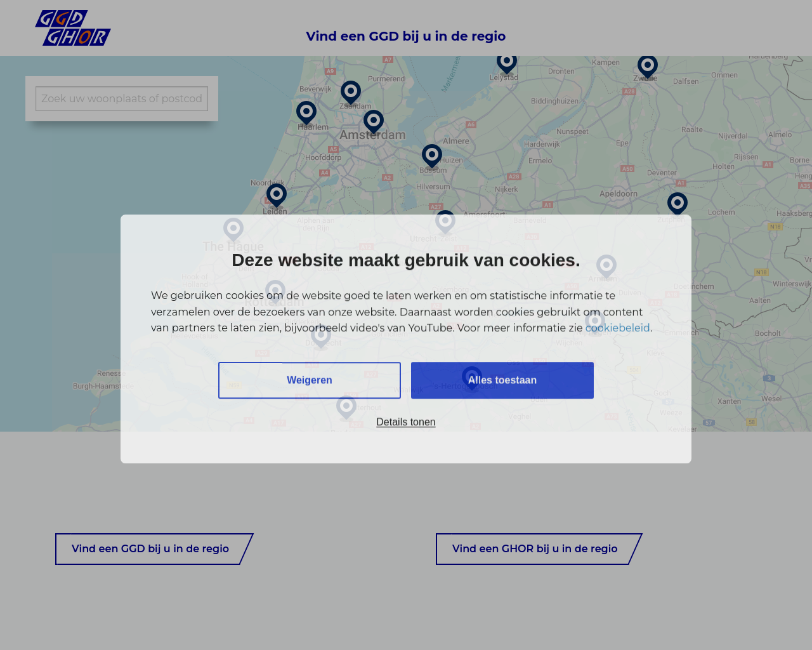Click the map pin at Haarlem
The image size is (812, 650).
pos(306,113)
